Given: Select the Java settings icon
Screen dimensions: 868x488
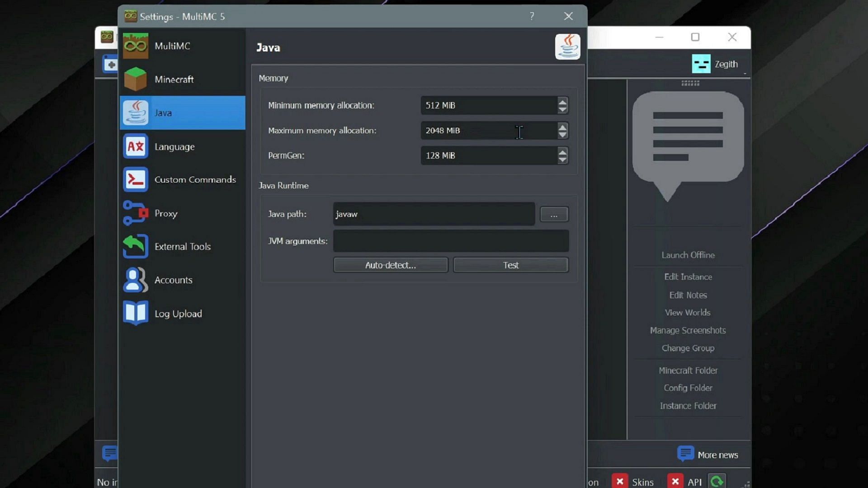Looking at the screenshot, I should [567, 47].
